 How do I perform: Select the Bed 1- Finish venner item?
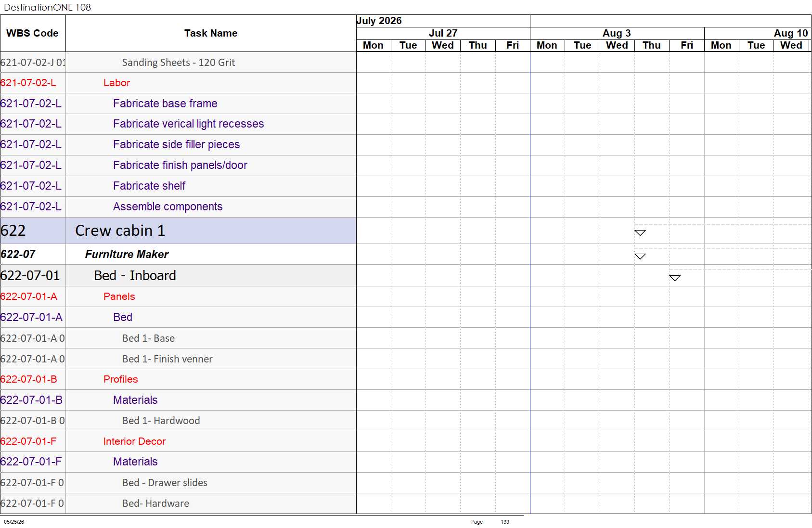(x=178, y=359)
